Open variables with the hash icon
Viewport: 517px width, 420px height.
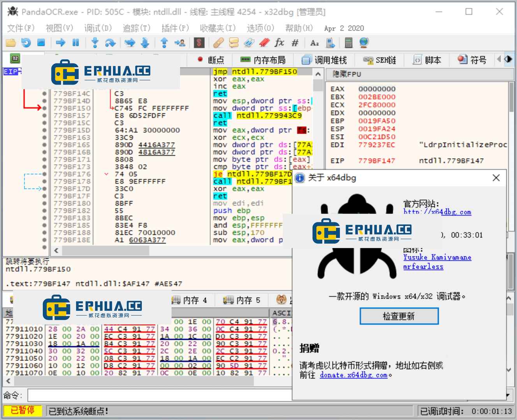click(295, 43)
